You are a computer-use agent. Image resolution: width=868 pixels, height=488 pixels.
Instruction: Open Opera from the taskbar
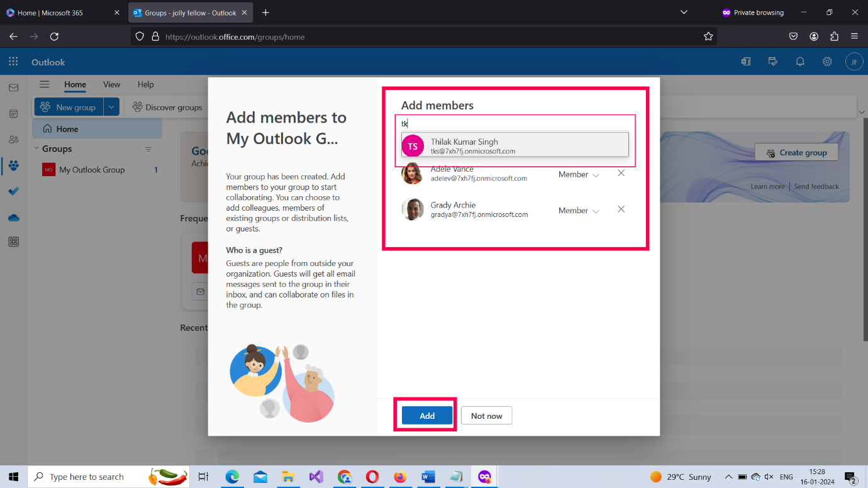[372, 477]
